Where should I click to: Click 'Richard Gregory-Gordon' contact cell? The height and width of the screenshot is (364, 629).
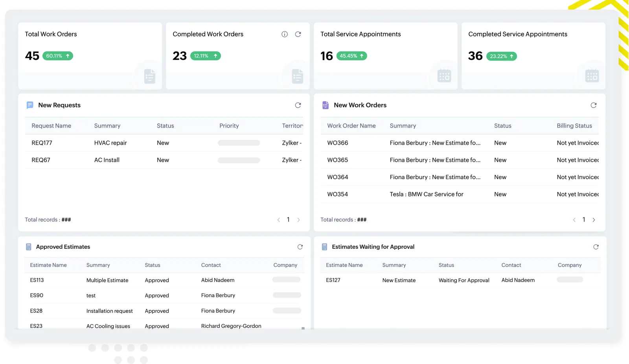coord(231,326)
